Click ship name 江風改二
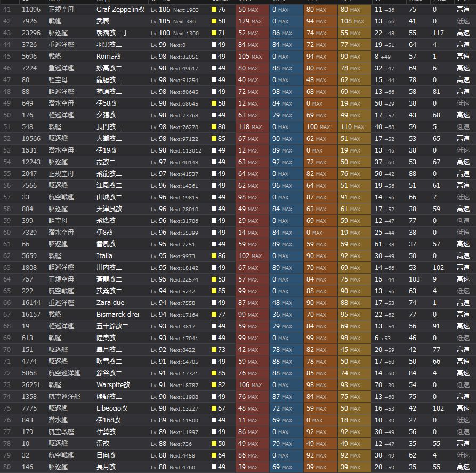 pos(109,186)
